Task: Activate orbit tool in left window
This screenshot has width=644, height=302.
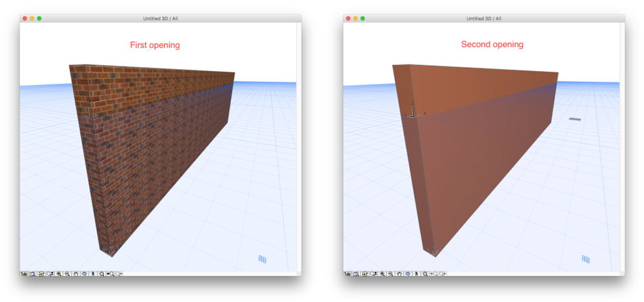Action: [x=85, y=274]
